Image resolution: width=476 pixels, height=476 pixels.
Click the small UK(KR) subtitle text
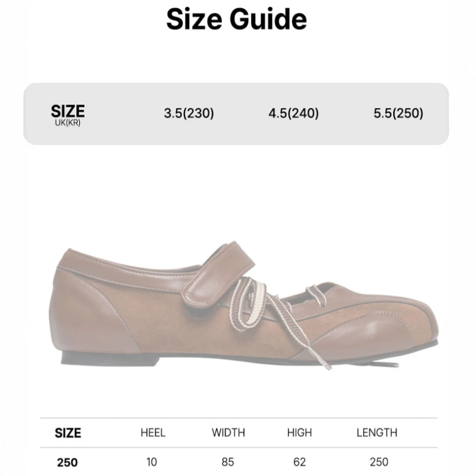pyautogui.click(x=68, y=123)
